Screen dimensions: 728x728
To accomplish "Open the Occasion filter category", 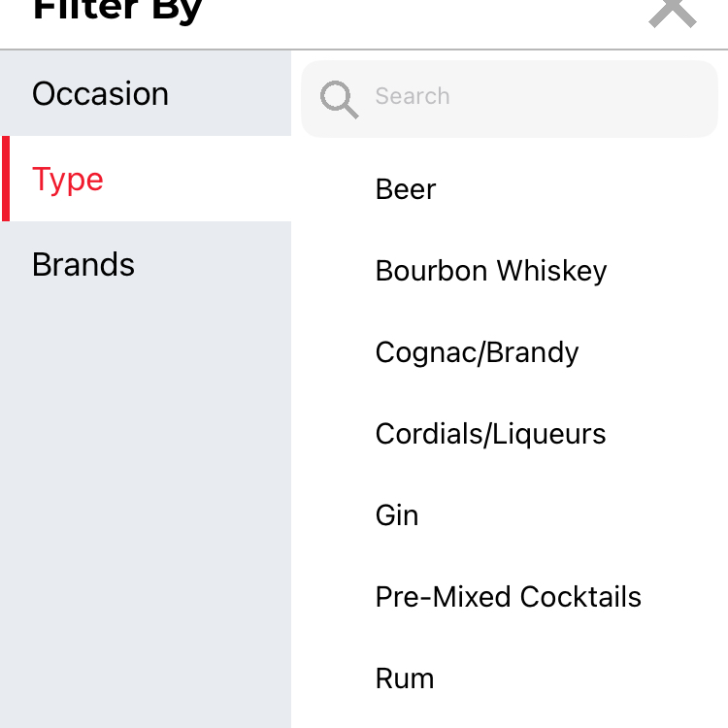I will coord(146,93).
